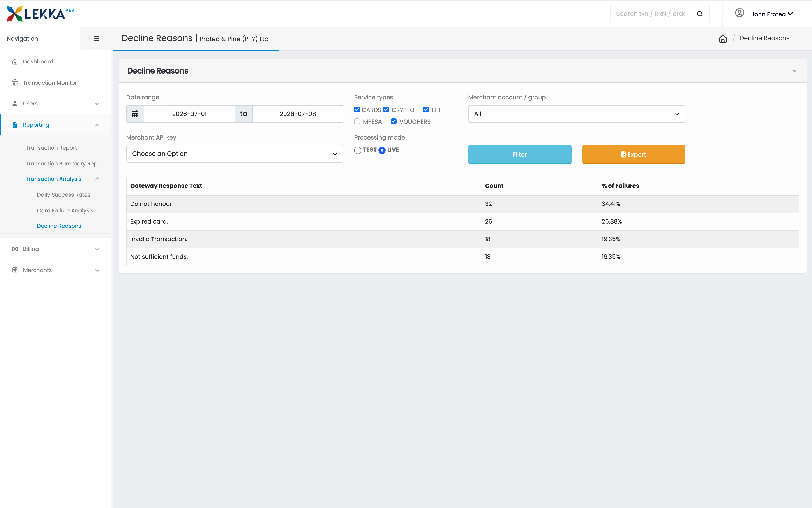Click the Transaction Monitor icon
This screenshot has width=812, height=508.
15,83
